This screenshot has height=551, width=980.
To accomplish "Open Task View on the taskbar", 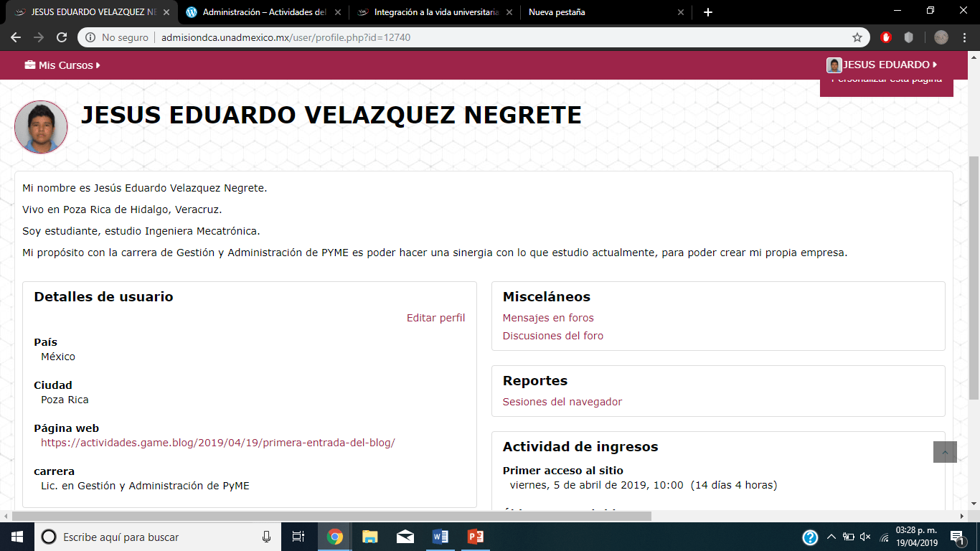I will (x=298, y=537).
